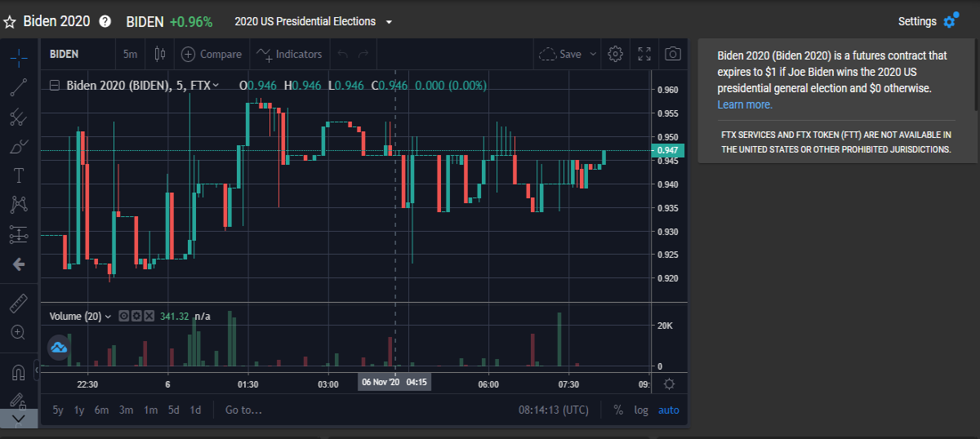Screen dimensions: 980x439
Task: Select the ruler measure tool
Action: (x=18, y=304)
